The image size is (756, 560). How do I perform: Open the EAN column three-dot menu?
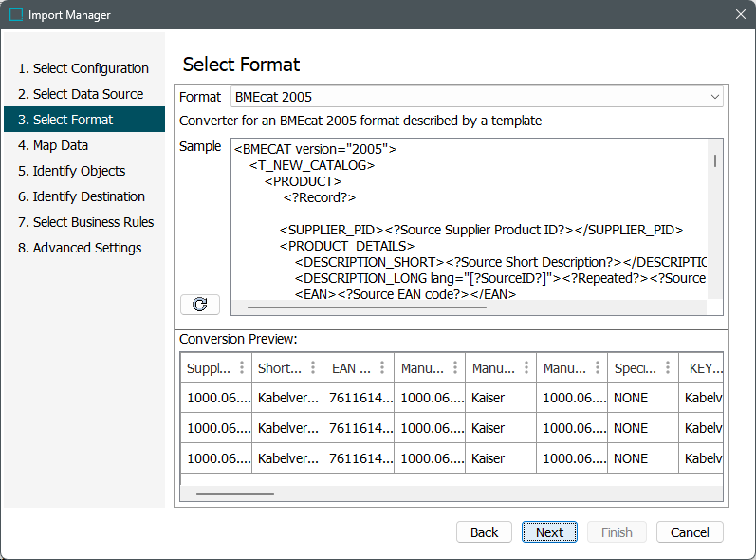384,368
